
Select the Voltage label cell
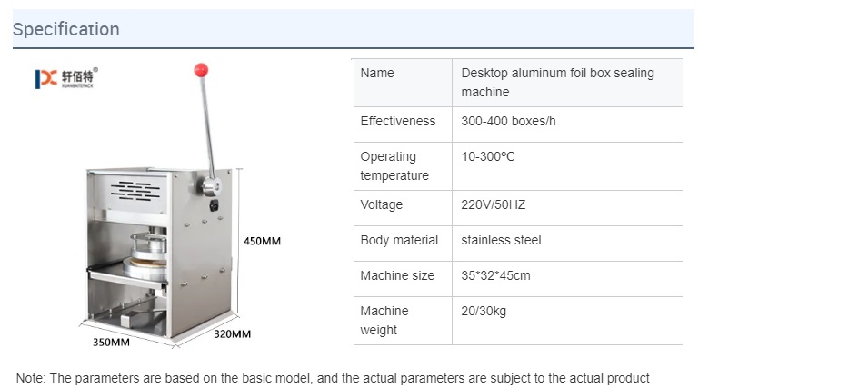tap(403, 208)
